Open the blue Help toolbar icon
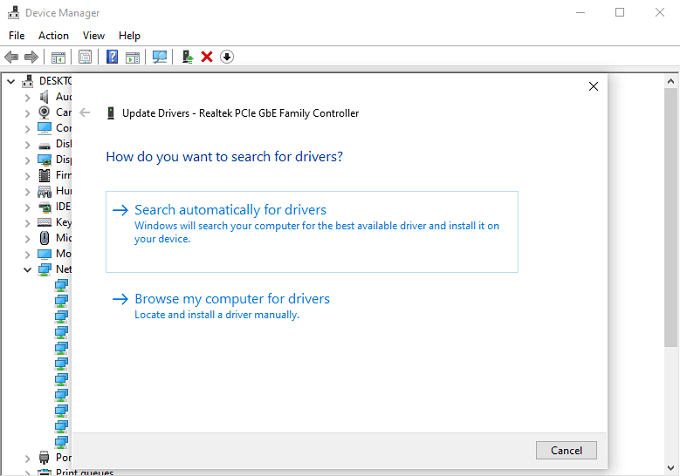This screenshot has height=476, width=680. [x=113, y=57]
